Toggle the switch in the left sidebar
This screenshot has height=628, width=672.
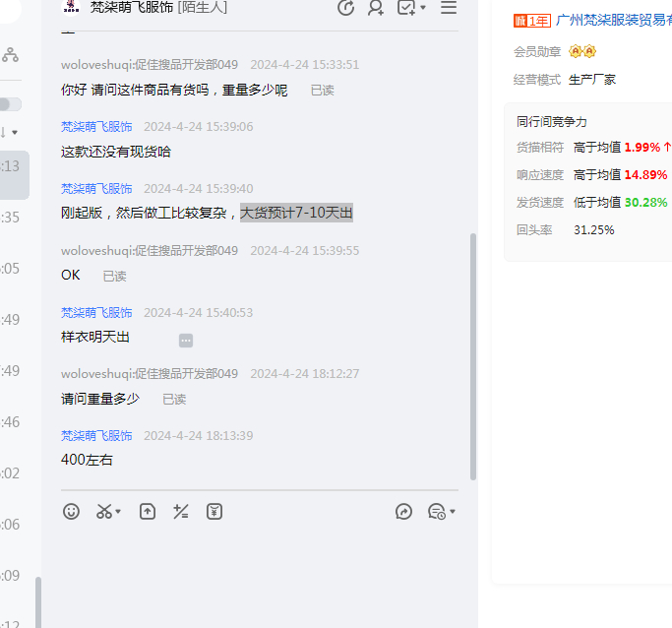pos(9,104)
